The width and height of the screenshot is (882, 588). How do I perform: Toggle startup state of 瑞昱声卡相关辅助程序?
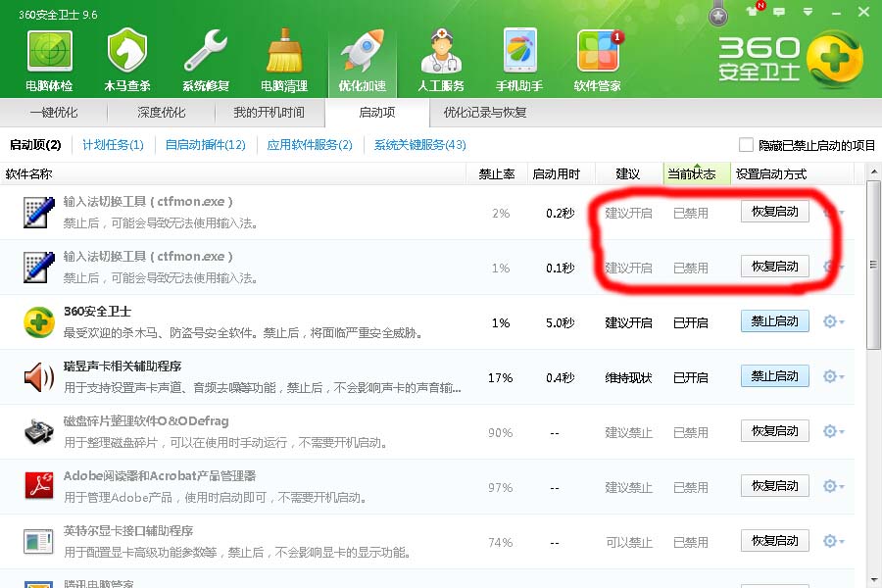point(774,375)
